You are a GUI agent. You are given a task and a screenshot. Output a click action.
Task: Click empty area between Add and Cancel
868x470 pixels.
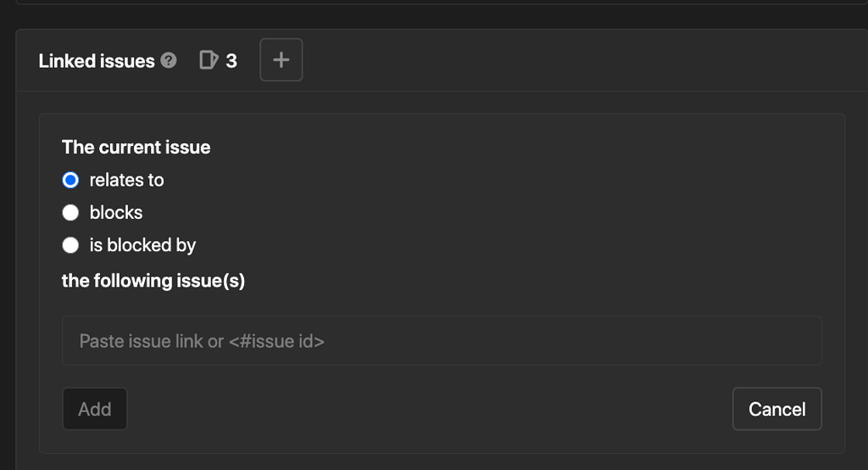coord(424,409)
